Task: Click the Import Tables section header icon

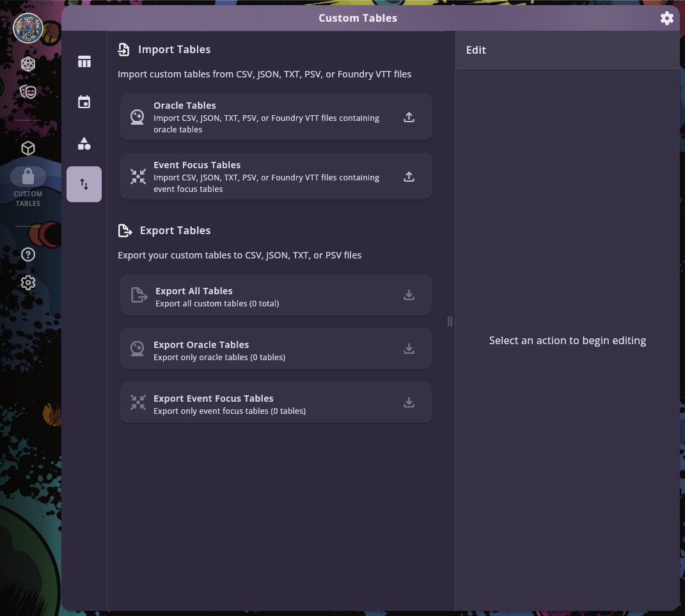Action: (123, 49)
